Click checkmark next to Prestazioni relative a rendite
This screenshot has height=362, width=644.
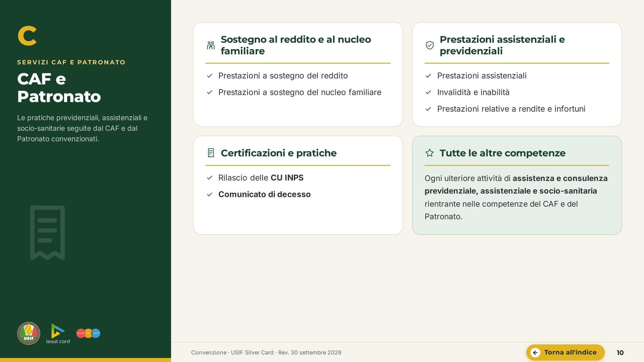pyautogui.click(x=428, y=109)
